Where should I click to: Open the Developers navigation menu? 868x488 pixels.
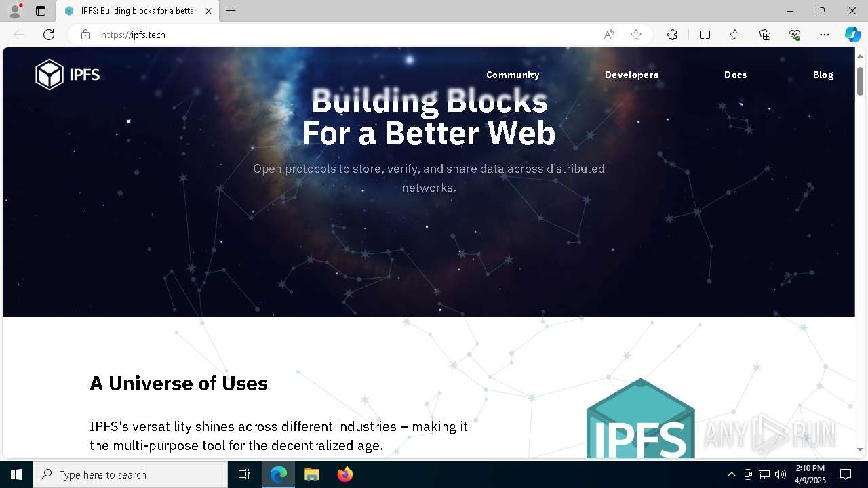(631, 75)
